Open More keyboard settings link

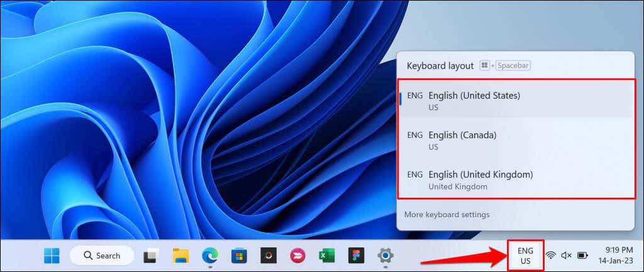pyautogui.click(x=447, y=215)
